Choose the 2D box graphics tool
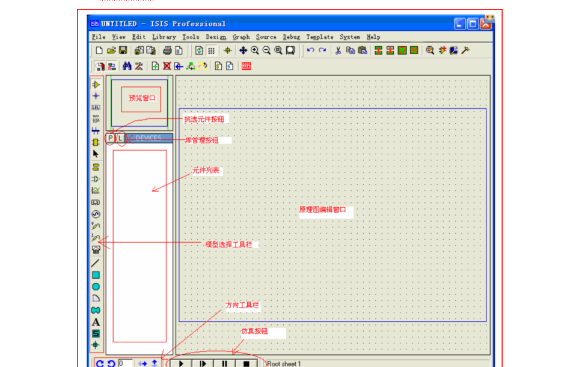The height and width of the screenshot is (367, 588). 96,275
